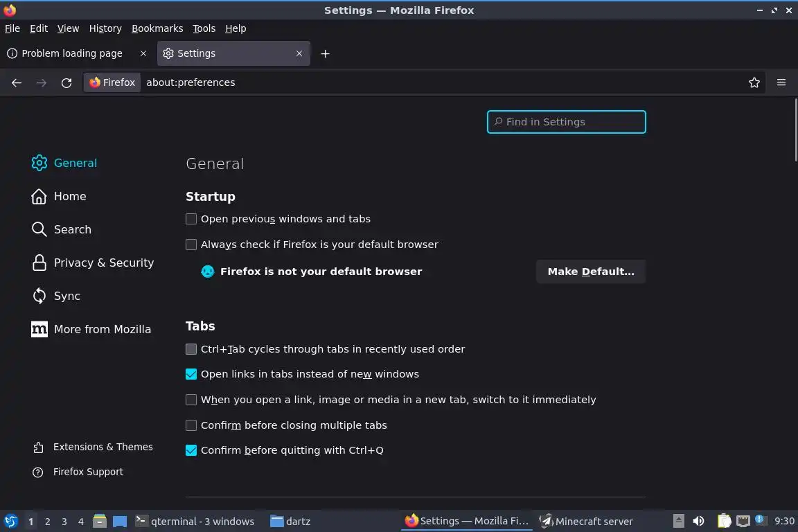Open the Bookmarks menu
The height and width of the screenshot is (532, 798).
pos(157,28)
